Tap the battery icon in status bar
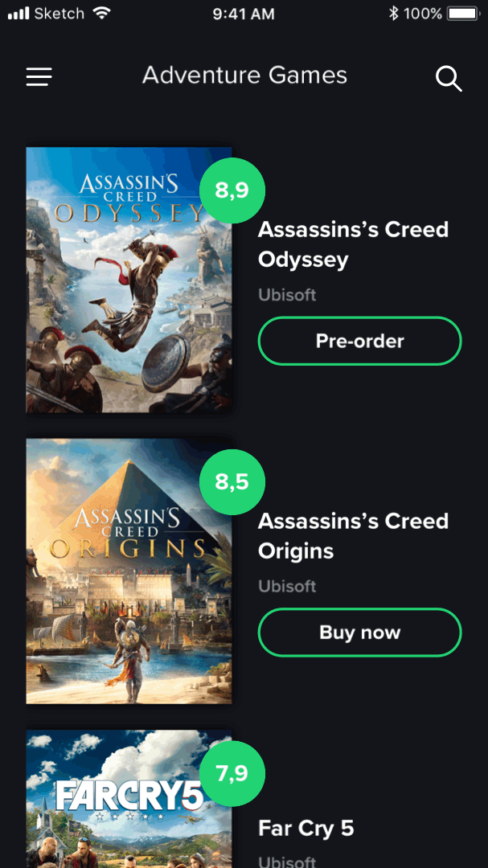The image size is (488, 868). pyautogui.click(x=464, y=14)
